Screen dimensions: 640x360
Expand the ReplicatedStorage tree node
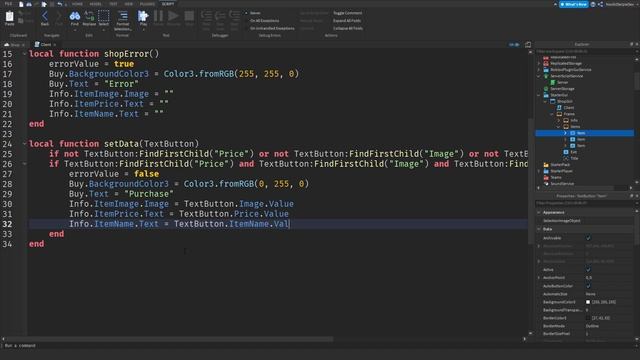(x=539, y=63)
